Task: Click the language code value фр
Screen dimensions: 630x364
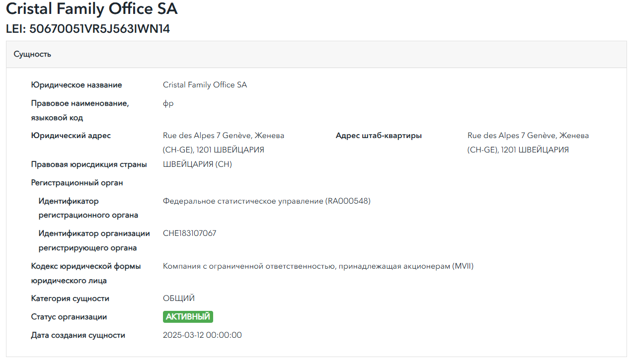Action: click(x=168, y=103)
